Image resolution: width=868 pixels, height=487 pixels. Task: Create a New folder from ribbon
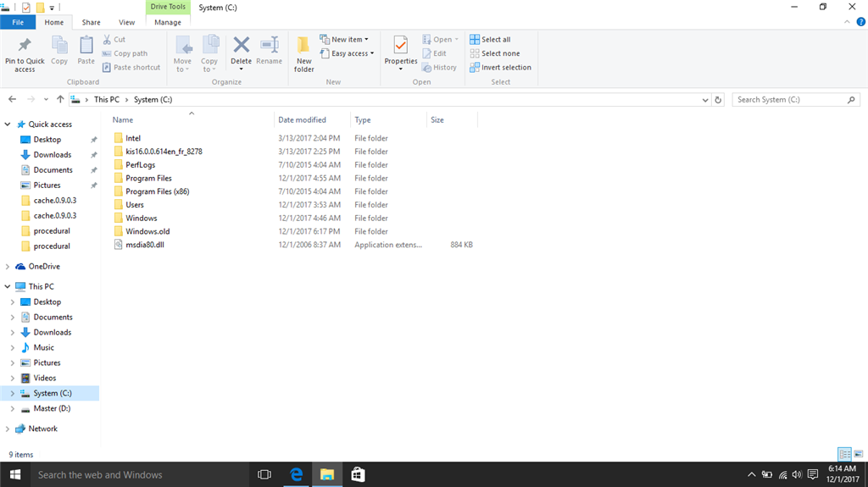point(304,54)
